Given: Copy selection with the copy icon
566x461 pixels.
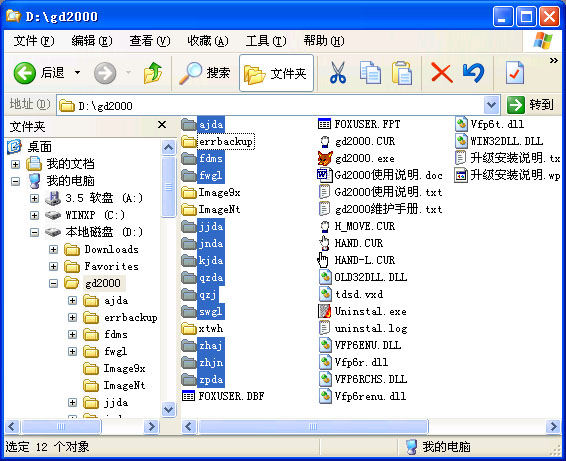Looking at the screenshot, I should click(370, 73).
